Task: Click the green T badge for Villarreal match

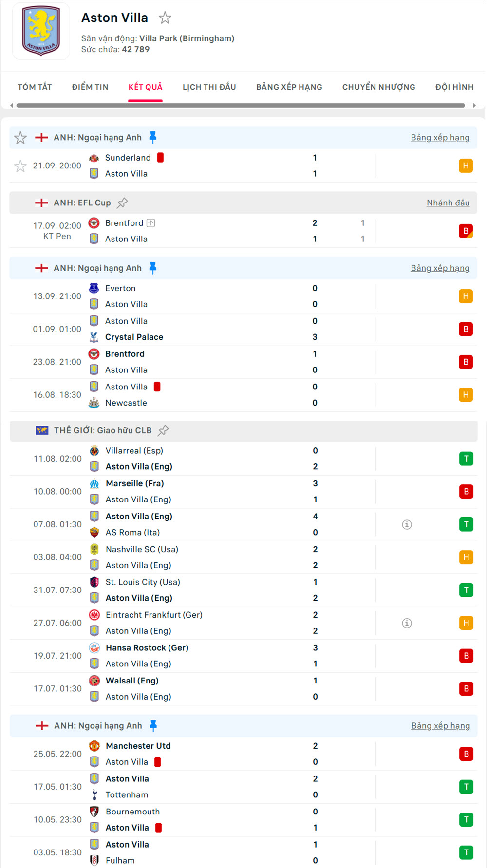Action: pyautogui.click(x=466, y=459)
